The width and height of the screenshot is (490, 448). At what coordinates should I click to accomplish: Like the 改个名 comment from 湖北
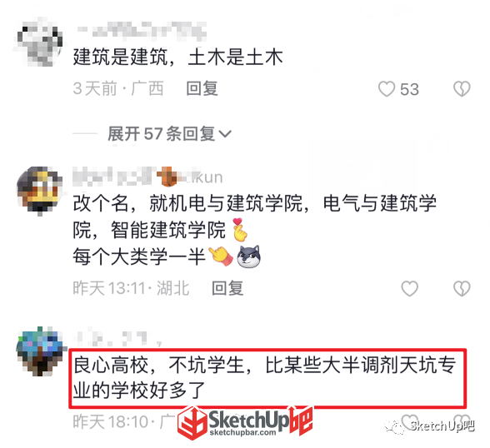point(409,288)
